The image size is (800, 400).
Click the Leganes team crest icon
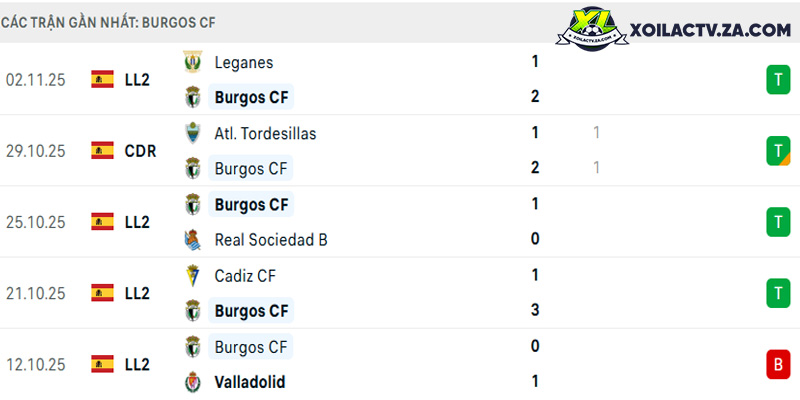pos(193,62)
